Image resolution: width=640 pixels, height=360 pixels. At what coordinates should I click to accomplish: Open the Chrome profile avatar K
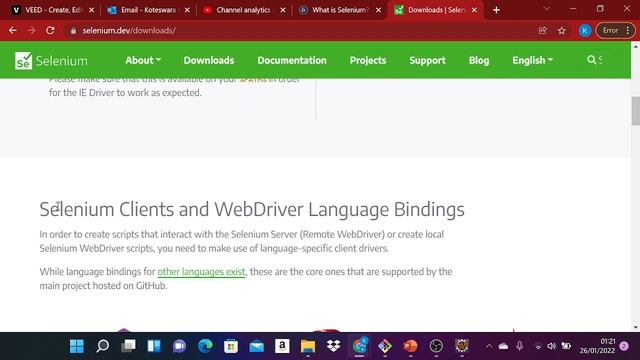pyautogui.click(x=584, y=31)
